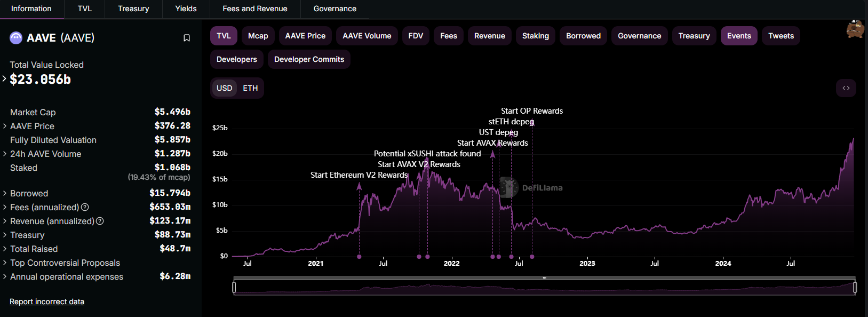Toggle the Events overlay on chart
Screen dimensions: 868x317
(738, 36)
